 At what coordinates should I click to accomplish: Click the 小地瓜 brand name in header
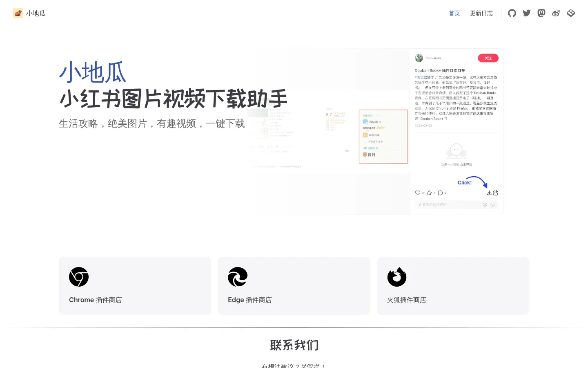click(36, 13)
